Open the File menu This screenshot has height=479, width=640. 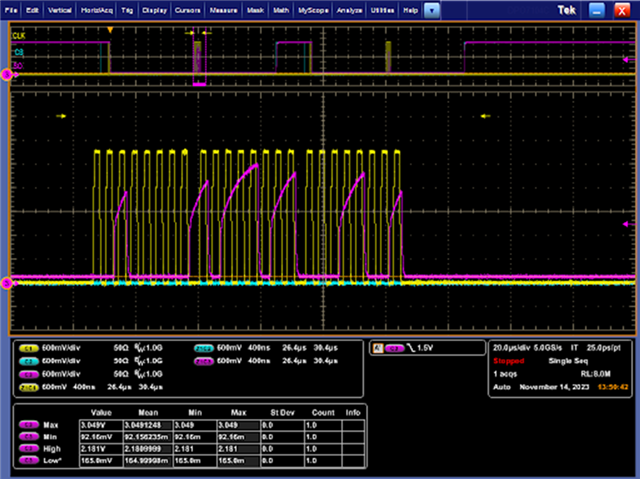(x=11, y=9)
